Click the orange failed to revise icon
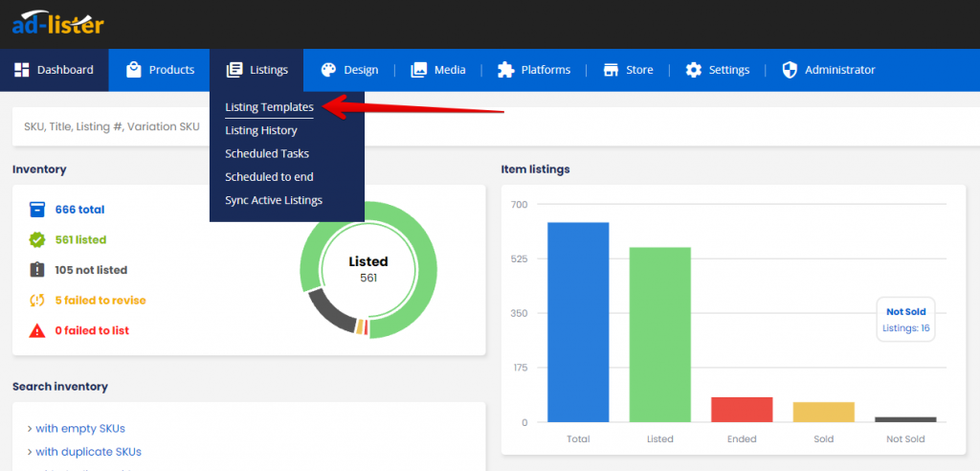This screenshot has height=471, width=980. pyautogui.click(x=37, y=301)
